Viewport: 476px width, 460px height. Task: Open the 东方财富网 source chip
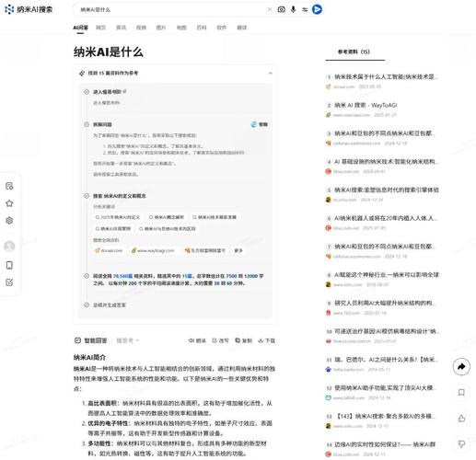[x=204, y=250]
